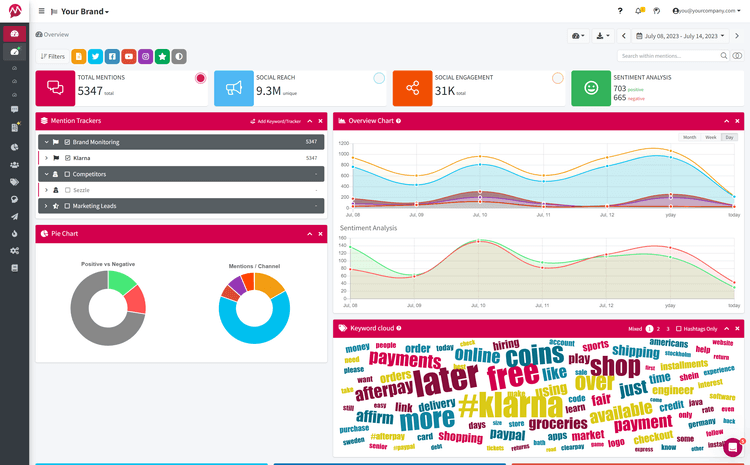Click the gray half-circle filter icon
The width and height of the screenshot is (750, 465).
pos(179,56)
